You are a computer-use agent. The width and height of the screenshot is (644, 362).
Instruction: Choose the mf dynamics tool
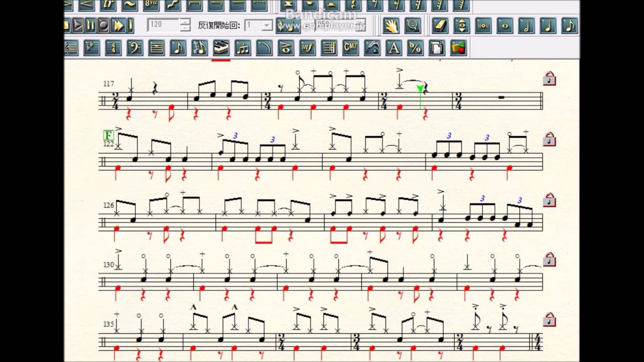coord(307,48)
